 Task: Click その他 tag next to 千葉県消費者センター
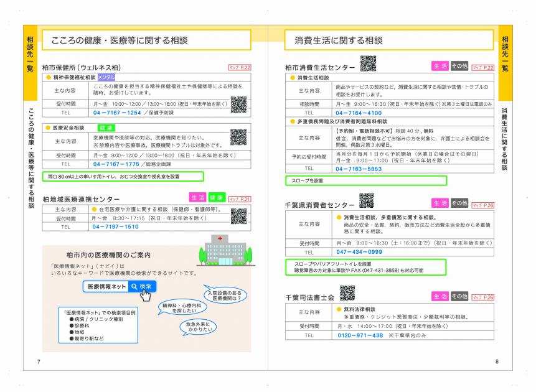point(459,203)
